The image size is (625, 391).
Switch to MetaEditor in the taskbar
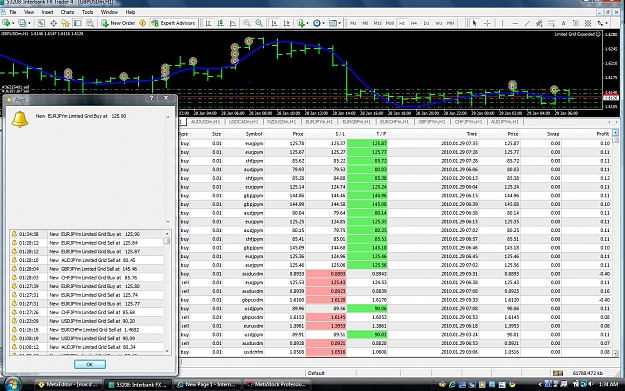pyautogui.click(x=69, y=384)
